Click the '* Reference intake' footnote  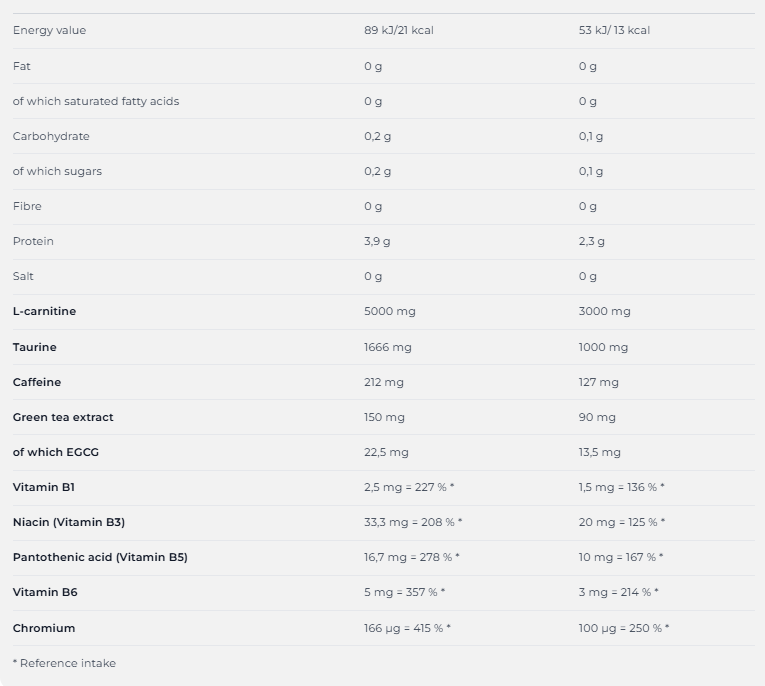[64, 663]
